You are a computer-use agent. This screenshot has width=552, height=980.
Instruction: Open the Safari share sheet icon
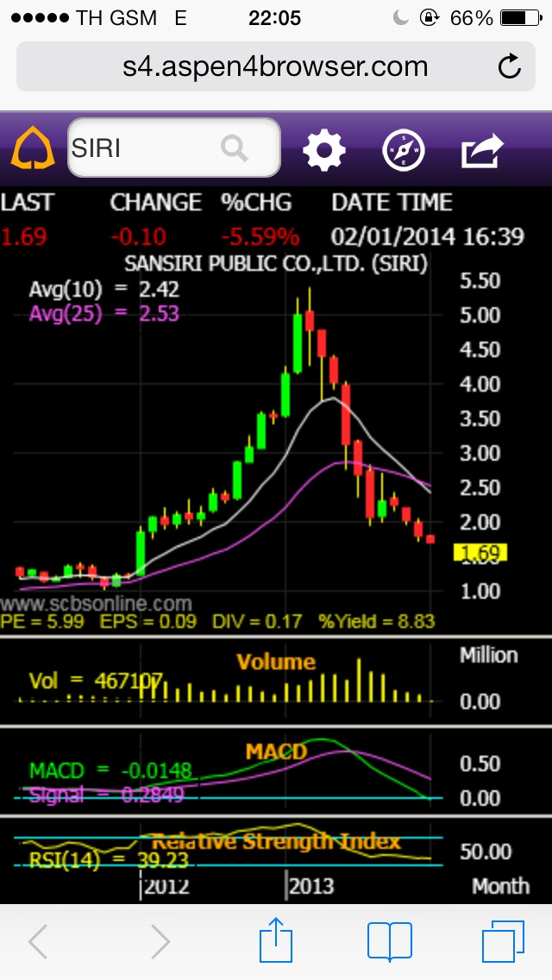coord(276,939)
